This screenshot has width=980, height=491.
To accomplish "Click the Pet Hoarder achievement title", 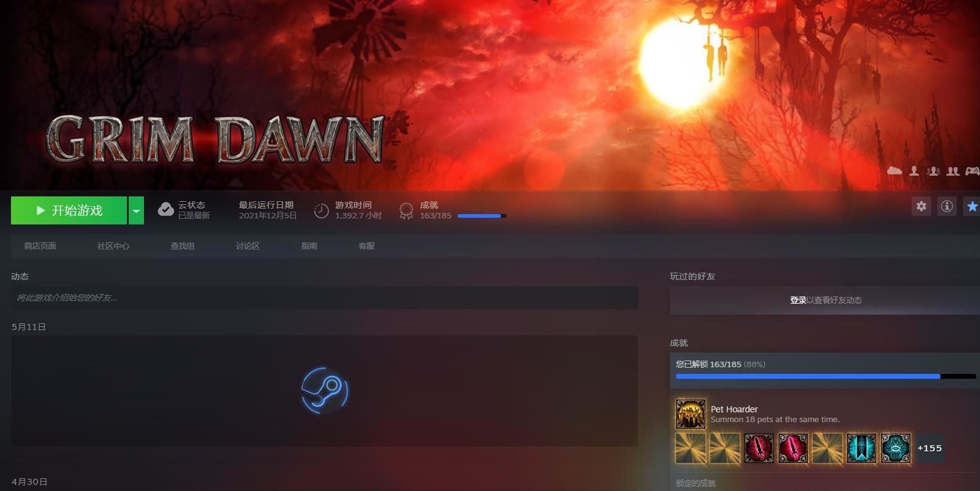I will (734, 409).
